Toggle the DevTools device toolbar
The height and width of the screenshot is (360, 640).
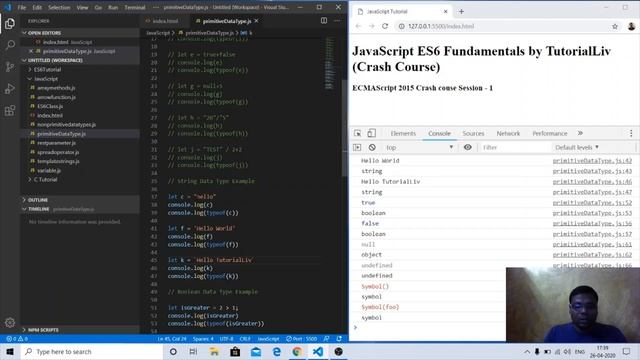click(x=371, y=133)
